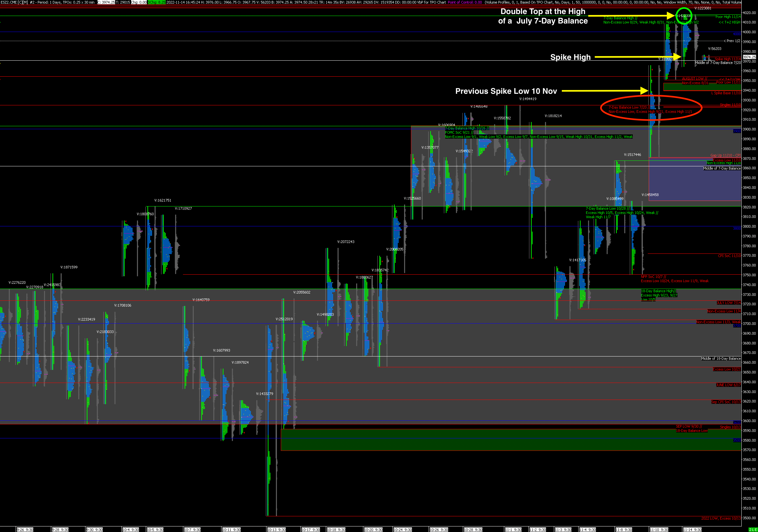Select the 11-14 9:30 date marker

[692, 530]
